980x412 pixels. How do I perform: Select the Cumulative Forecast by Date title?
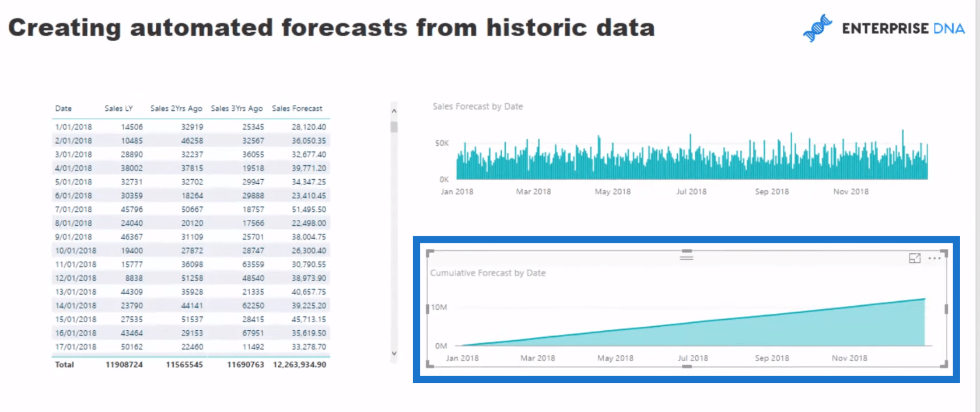pos(488,273)
